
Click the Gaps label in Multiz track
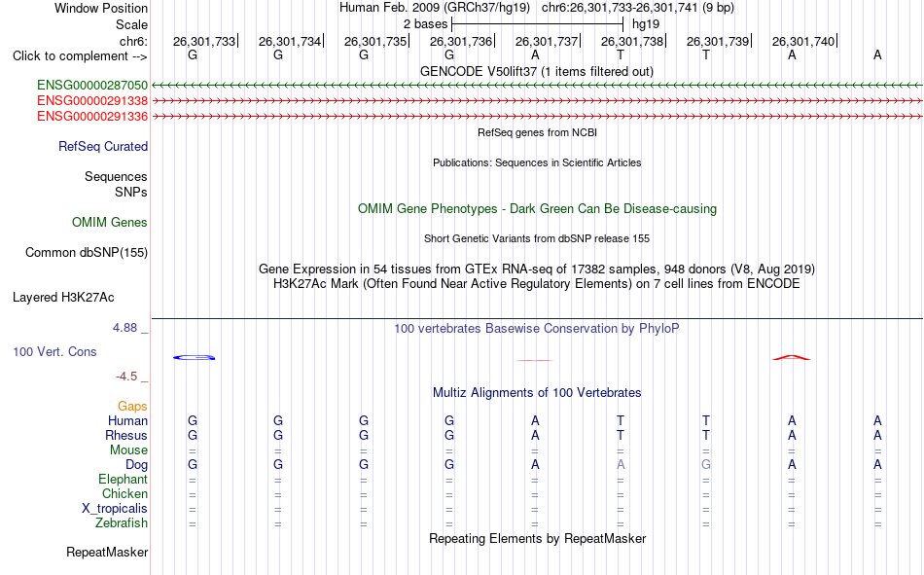coord(132,407)
